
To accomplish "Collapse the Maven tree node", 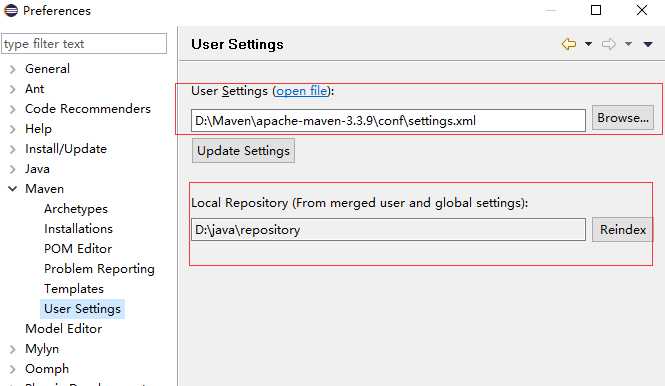I will tap(13, 189).
